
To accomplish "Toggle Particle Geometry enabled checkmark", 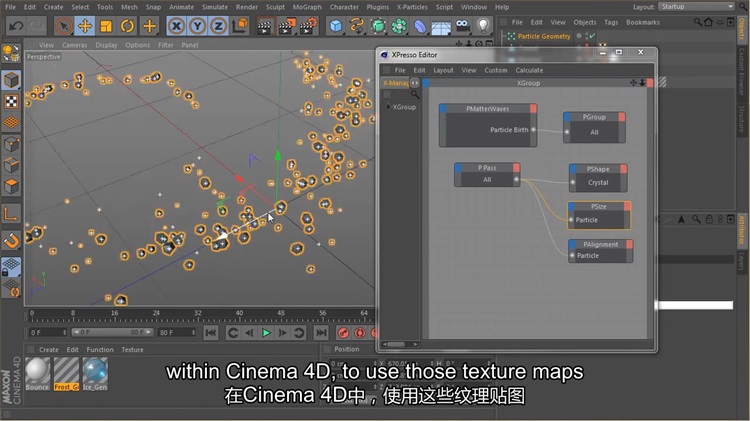I will (593, 36).
